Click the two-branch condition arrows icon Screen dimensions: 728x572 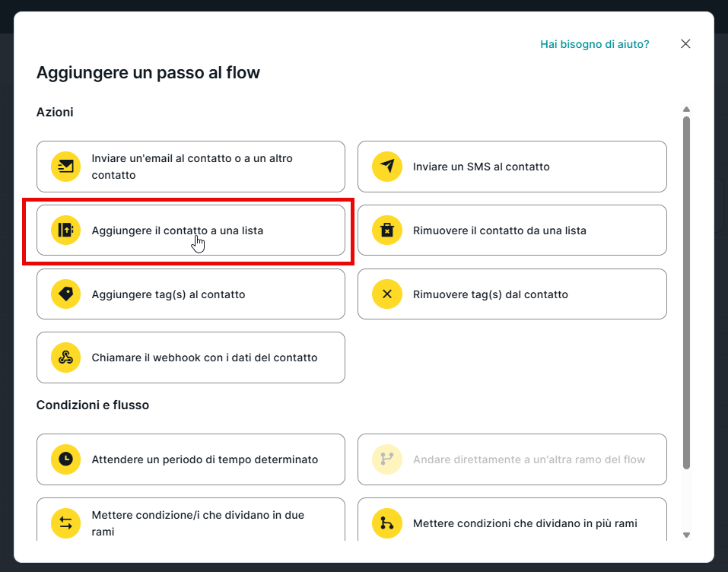[65, 523]
